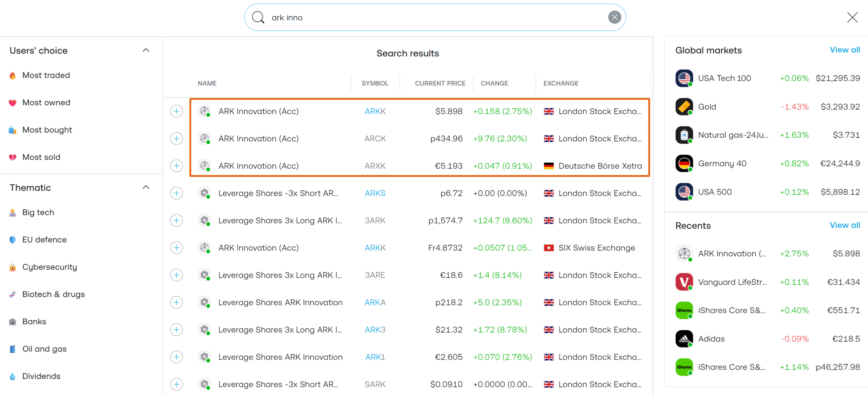
Task: Select the Big tech theme
Action: click(x=38, y=213)
